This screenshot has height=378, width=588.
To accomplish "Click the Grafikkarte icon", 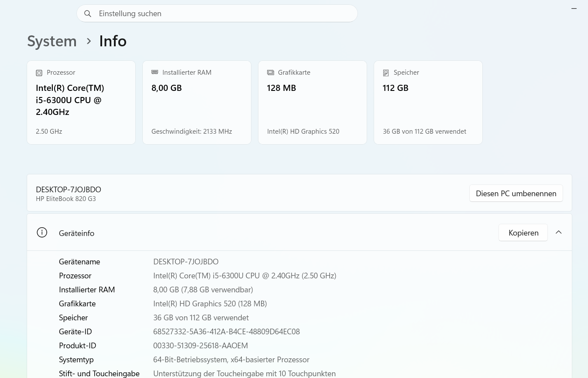I will (x=270, y=73).
